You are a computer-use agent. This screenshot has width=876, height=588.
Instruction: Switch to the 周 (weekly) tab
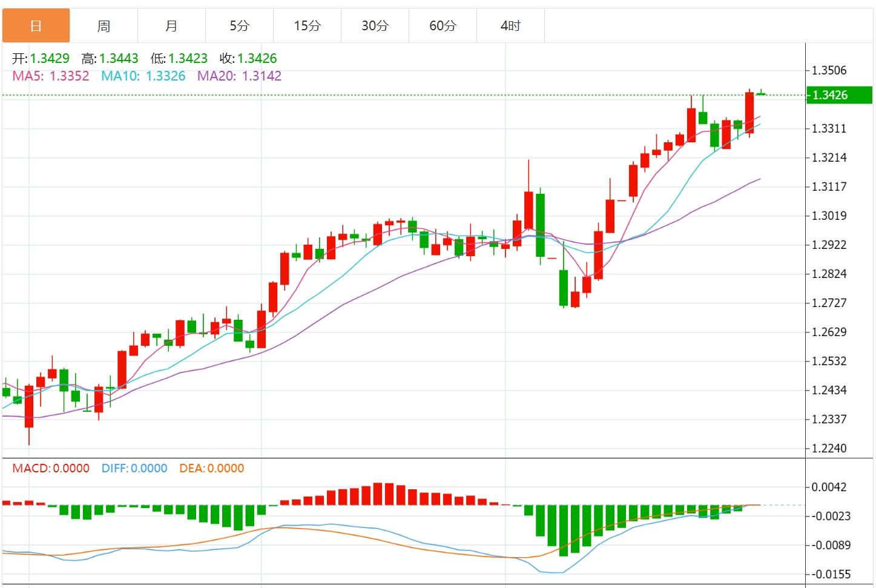[104, 25]
